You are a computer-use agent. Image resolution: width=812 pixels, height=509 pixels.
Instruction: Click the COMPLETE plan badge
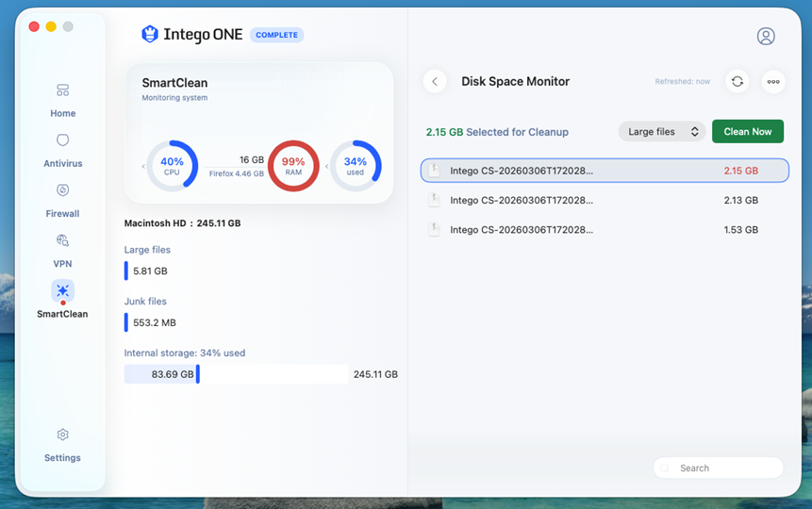[x=276, y=35]
